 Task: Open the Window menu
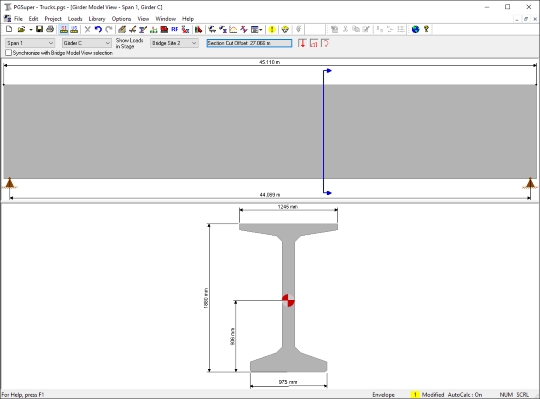tap(166, 19)
